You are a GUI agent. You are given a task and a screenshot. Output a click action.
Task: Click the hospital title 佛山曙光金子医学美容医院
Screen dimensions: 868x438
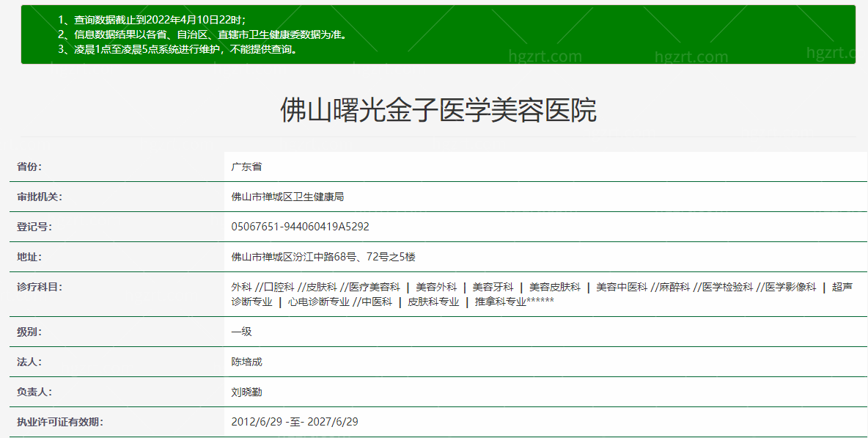point(438,109)
